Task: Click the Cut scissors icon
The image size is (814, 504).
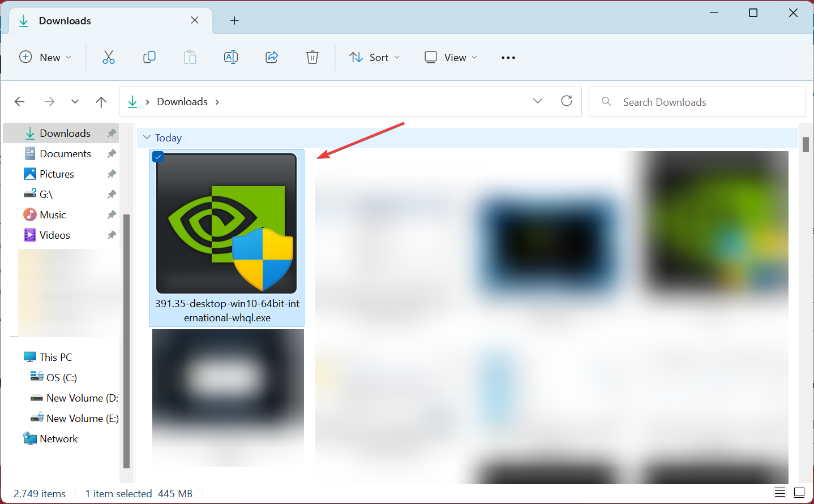Action: pyautogui.click(x=109, y=57)
